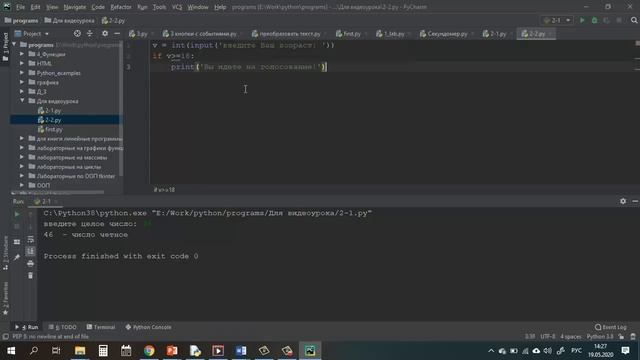Open the Python Console tool window

(x=148, y=327)
